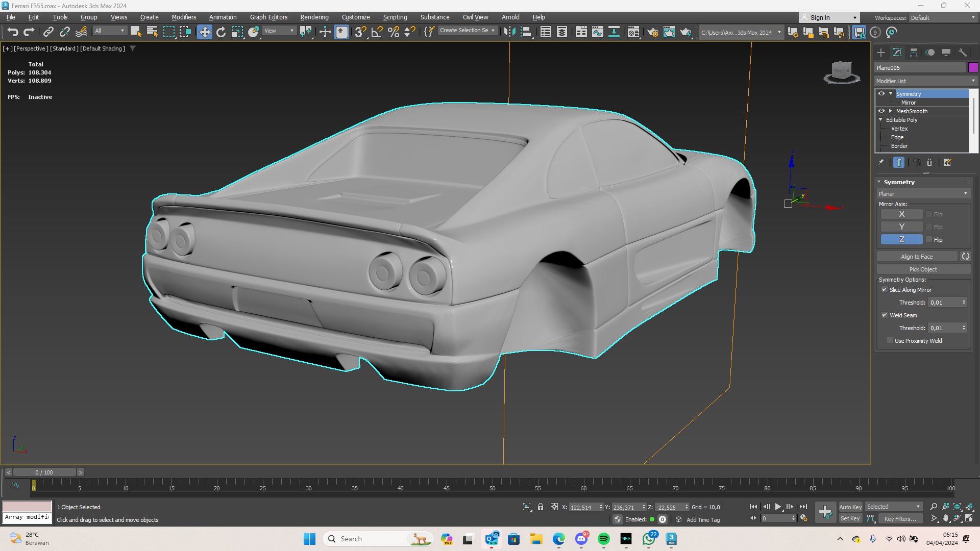Activate the Select and Move tool
This screenshot has width=980, height=551.
204,32
